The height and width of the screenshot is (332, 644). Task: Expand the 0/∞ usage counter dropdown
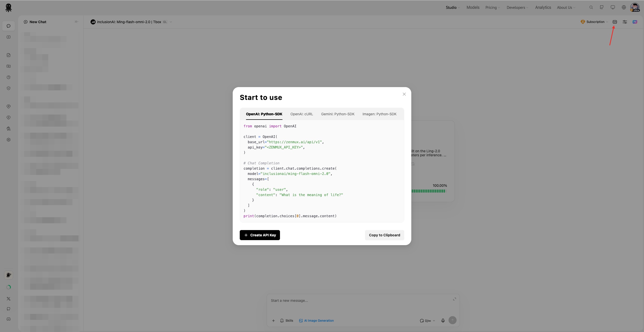pos(427,321)
